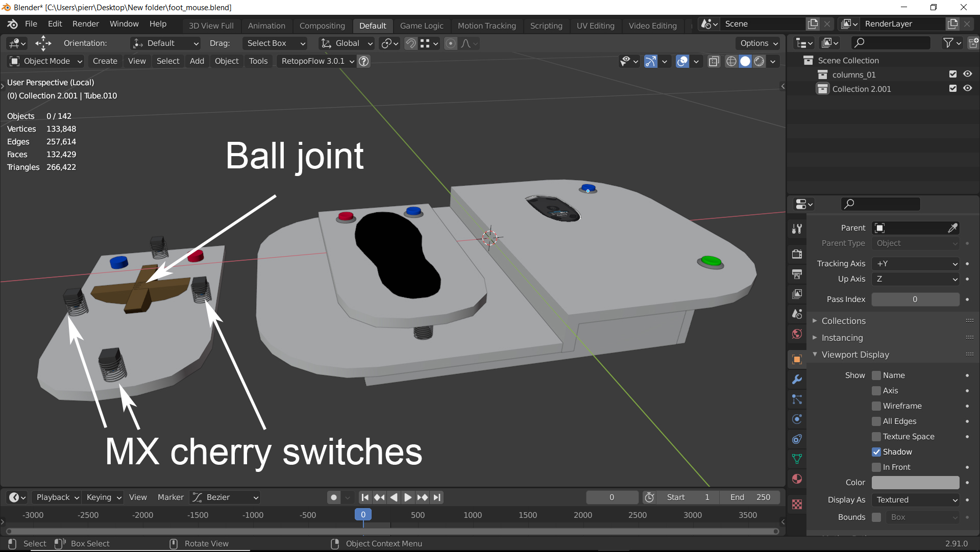The image size is (980, 552).
Task: Toggle snapping magnet icon
Action: coord(410,43)
